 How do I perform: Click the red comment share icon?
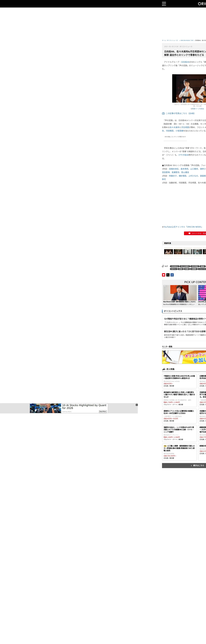click(164, 275)
